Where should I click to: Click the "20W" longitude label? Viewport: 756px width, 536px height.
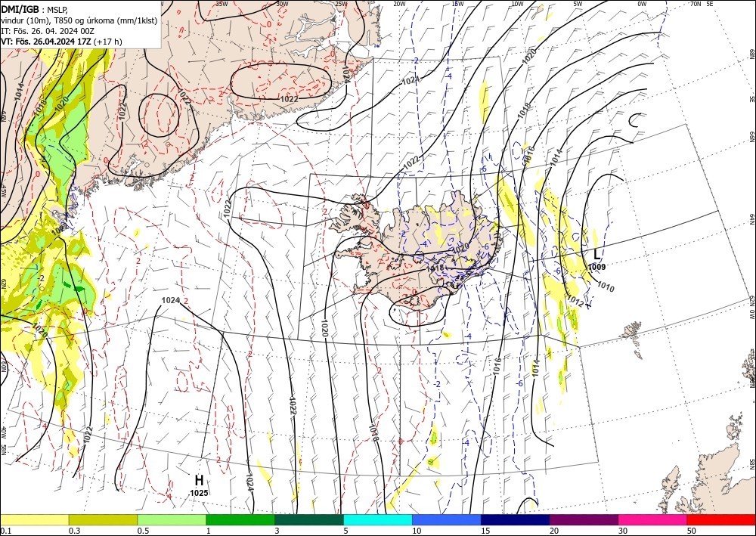[399, 4]
